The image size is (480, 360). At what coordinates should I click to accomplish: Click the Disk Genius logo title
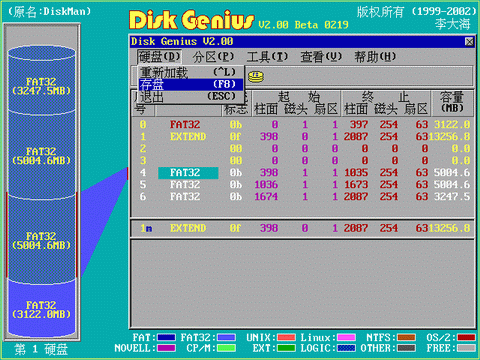tap(191, 20)
